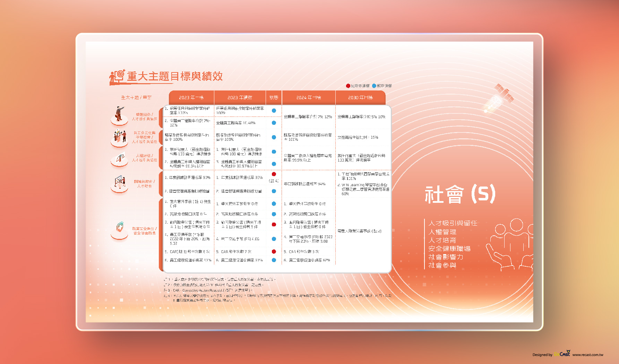Click the red dot for CAR 發生次數 7 次

(x=274, y=251)
